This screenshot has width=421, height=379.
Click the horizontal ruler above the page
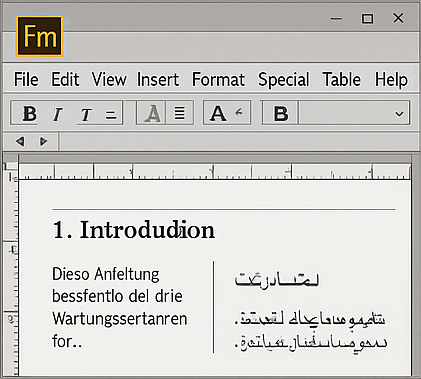pos(214,172)
